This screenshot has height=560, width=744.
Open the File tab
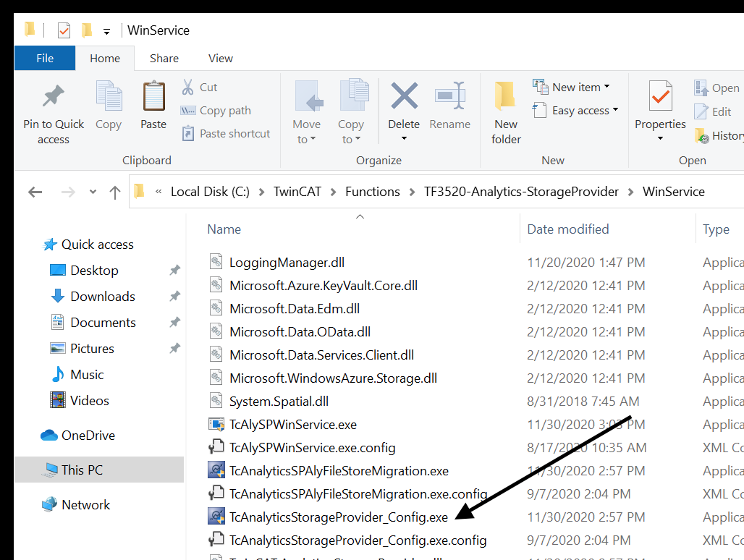pos(45,58)
